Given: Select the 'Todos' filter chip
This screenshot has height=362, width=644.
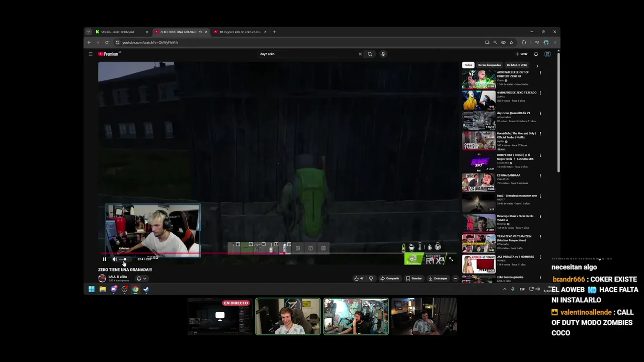Looking at the screenshot, I should (468, 65).
